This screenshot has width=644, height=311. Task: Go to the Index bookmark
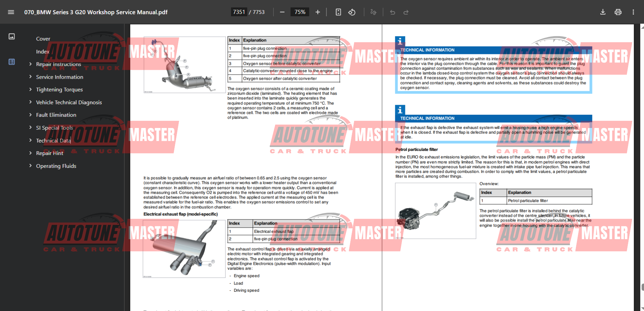coord(42,52)
